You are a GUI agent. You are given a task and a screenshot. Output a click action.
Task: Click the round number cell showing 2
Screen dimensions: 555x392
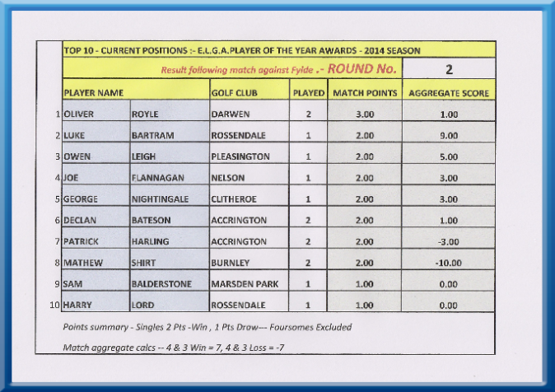449,68
